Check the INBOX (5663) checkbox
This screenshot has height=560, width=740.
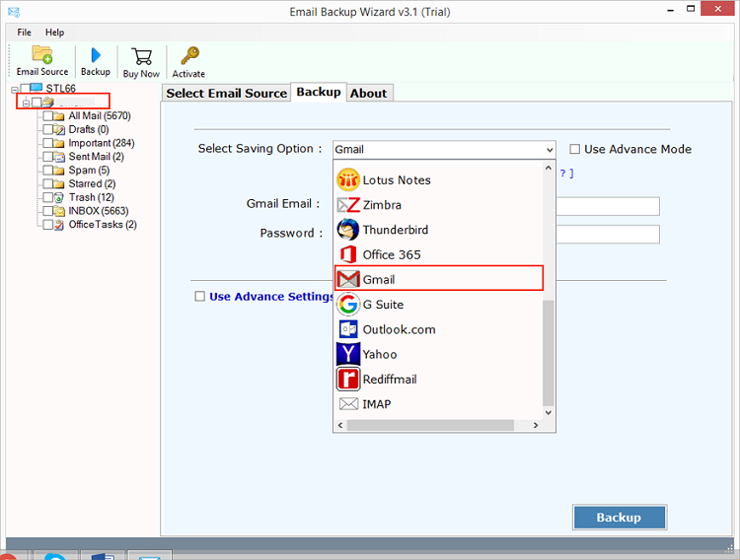pyautogui.click(x=47, y=211)
